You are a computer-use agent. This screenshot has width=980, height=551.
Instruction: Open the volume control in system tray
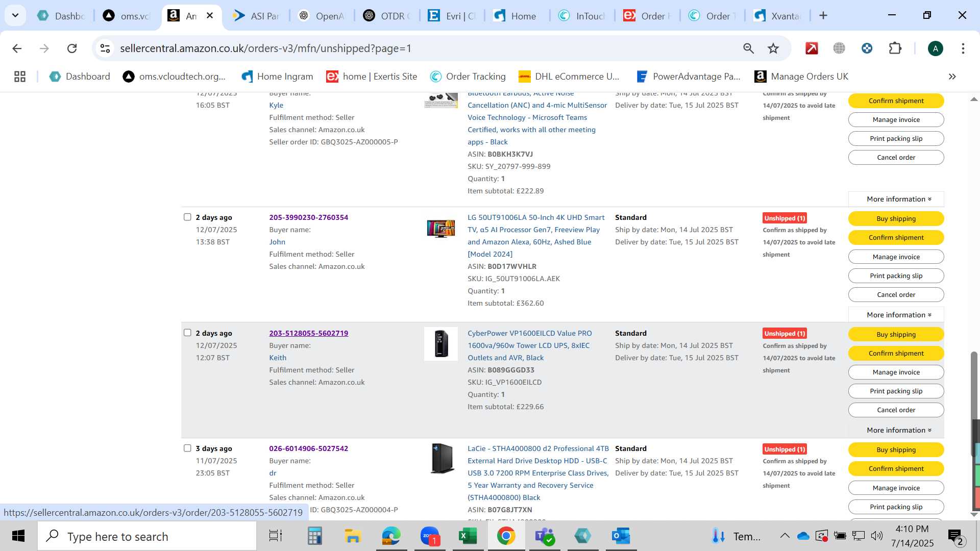click(x=877, y=536)
